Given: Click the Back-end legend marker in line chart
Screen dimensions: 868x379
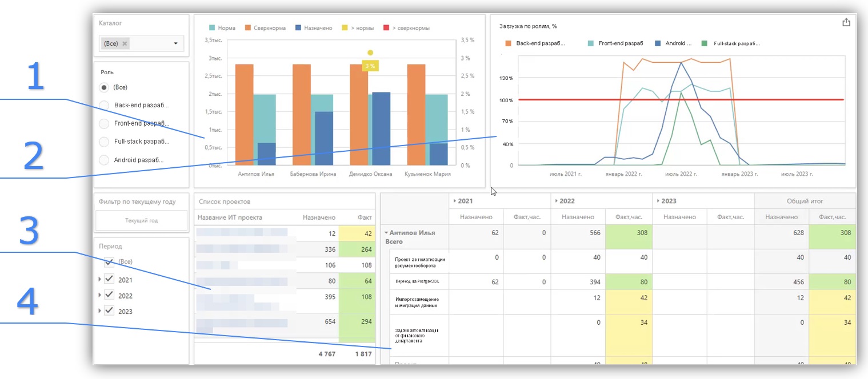Looking at the screenshot, I should pos(509,43).
